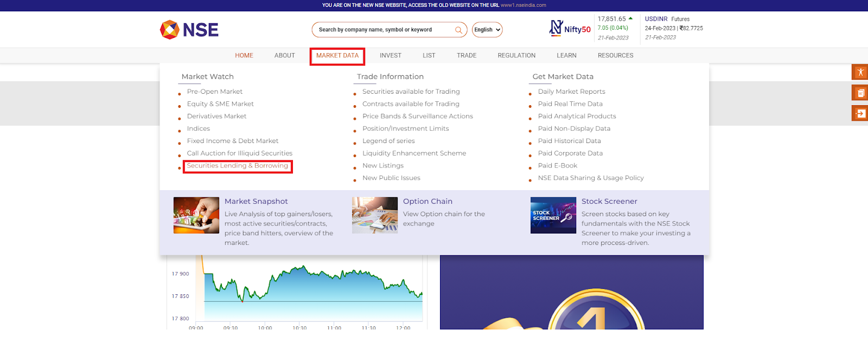Open the English language dropdown

(487, 30)
